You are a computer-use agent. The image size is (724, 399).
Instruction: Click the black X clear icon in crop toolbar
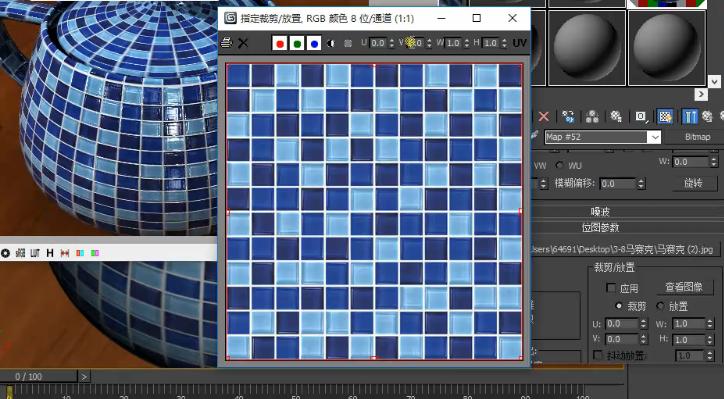[x=243, y=43]
